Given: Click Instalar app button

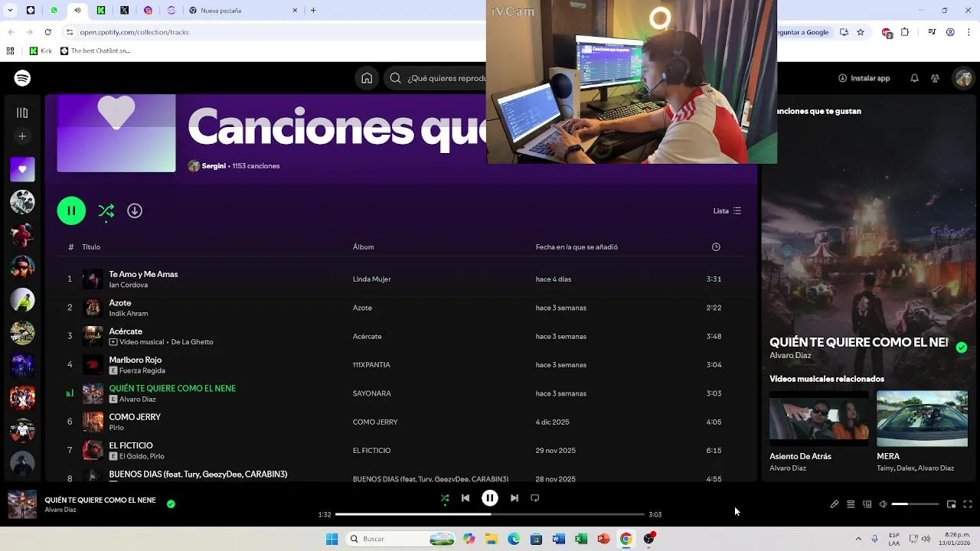Looking at the screenshot, I should click(x=864, y=78).
